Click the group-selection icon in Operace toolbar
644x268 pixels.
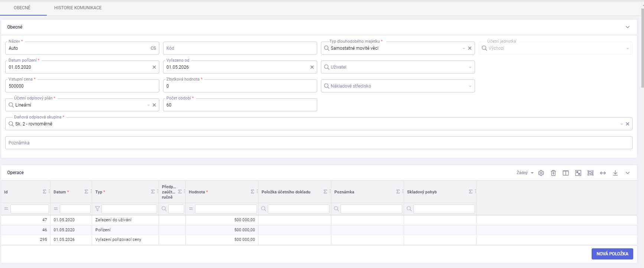tap(591, 173)
